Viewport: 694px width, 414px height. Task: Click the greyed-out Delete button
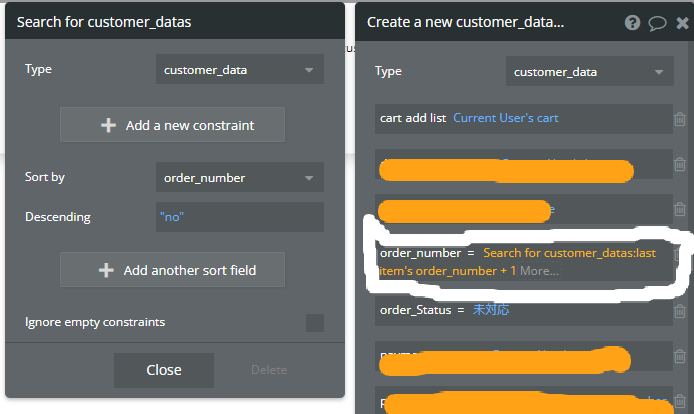pyautogui.click(x=269, y=370)
